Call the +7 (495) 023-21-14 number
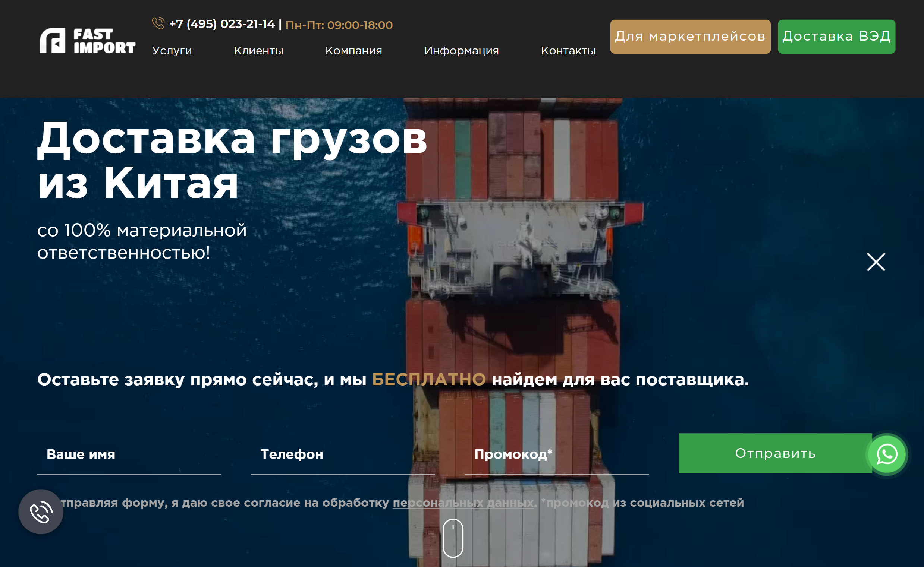The height and width of the screenshot is (567, 924). 222,24
